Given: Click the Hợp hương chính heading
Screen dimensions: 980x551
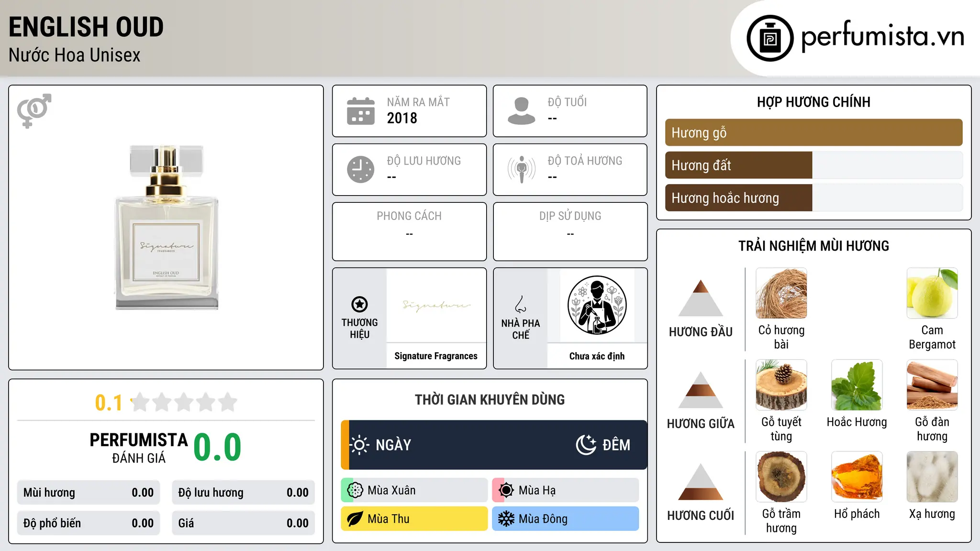Looking at the screenshot, I should 813,102.
